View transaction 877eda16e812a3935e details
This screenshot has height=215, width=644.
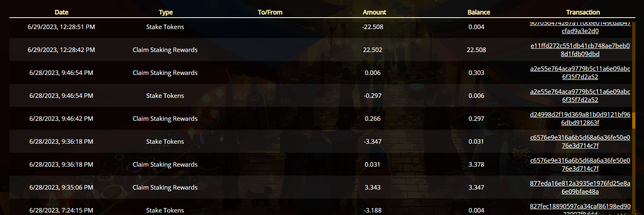pyautogui.click(x=580, y=188)
